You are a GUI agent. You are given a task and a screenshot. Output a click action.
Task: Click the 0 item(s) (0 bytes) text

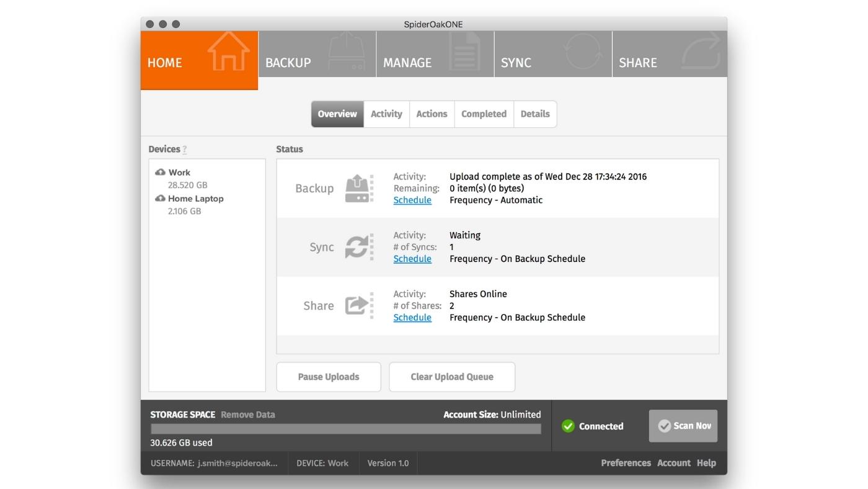487,188
